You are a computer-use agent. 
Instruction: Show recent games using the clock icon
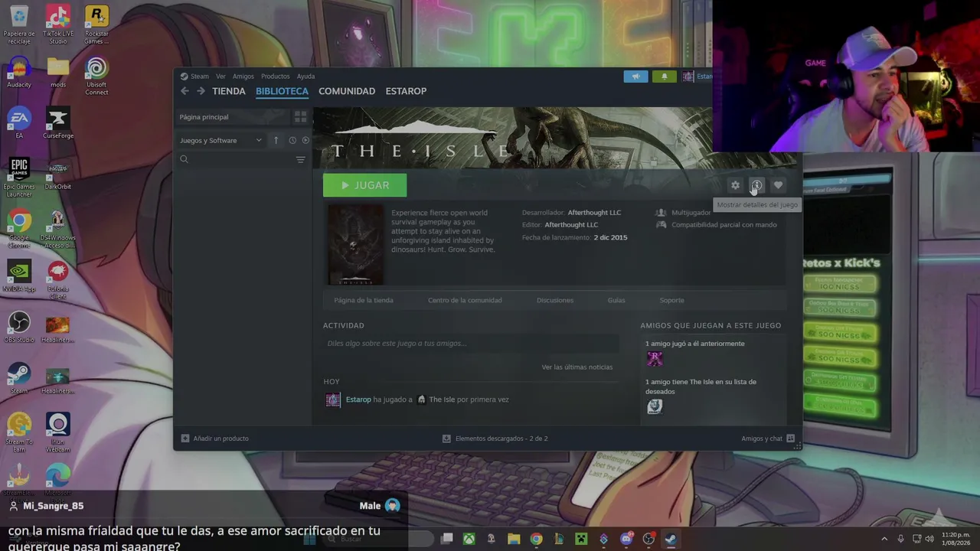[292, 140]
